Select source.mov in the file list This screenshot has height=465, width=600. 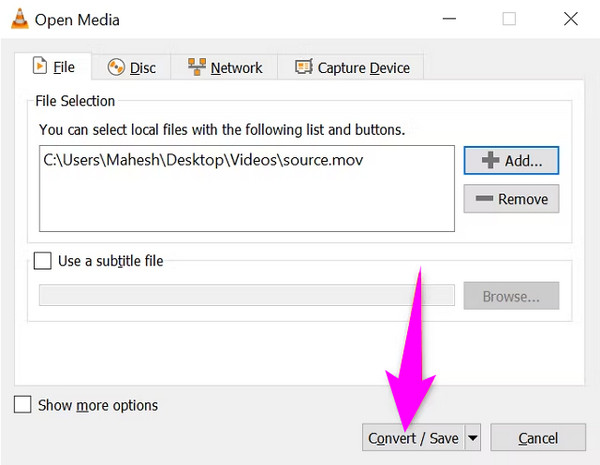coord(203,160)
